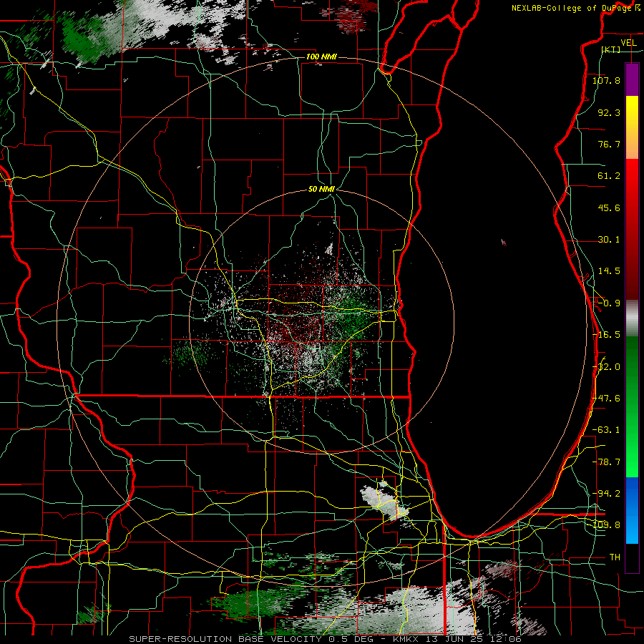Select the 61.2 velocity scale value
The width and height of the screenshot is (644, 644).
coord(609,176)
